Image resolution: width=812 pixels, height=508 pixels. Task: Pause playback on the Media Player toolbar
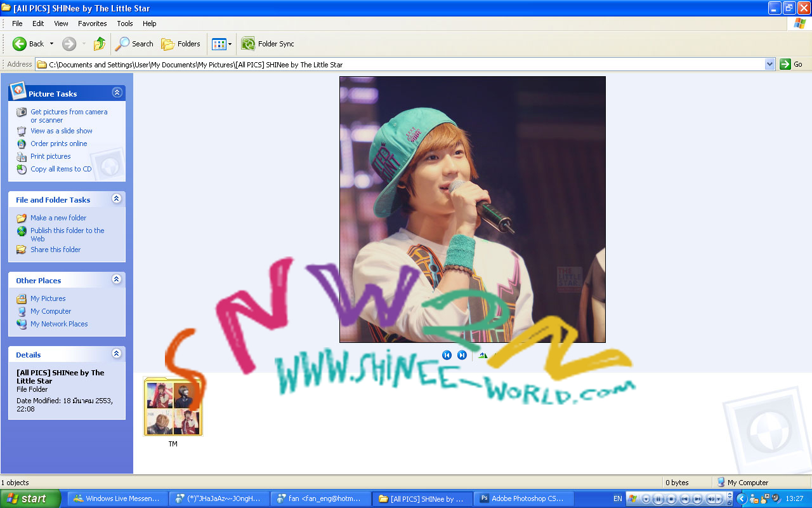click(658, 499)
